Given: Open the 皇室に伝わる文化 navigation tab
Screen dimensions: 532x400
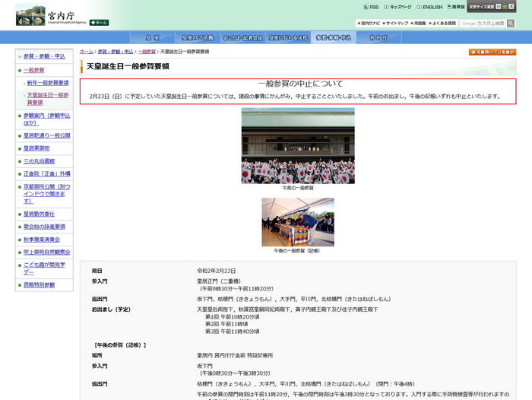Looking at the screenshot, I should [x=288, y=37].
